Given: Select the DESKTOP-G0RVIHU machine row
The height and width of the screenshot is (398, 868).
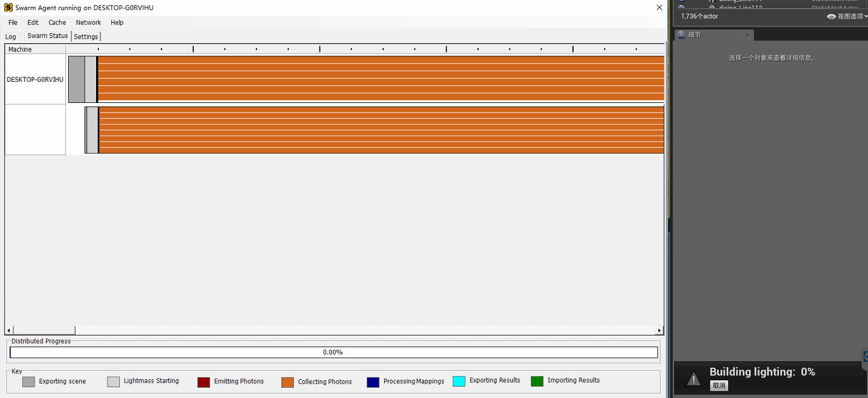Looking at the screenshot, I should [35, 80].
